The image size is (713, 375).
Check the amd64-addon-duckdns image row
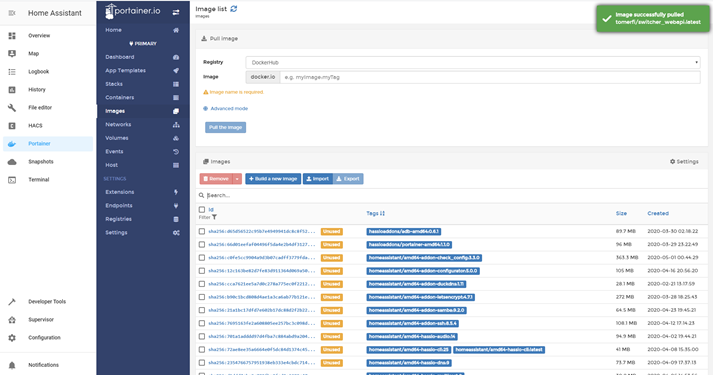click(x=202, y=284)
